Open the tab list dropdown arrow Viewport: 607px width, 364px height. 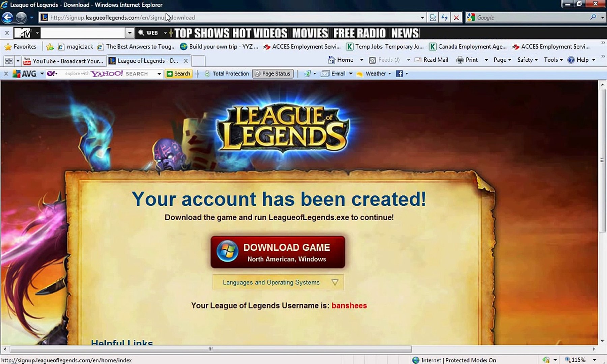tap(18, 61)
